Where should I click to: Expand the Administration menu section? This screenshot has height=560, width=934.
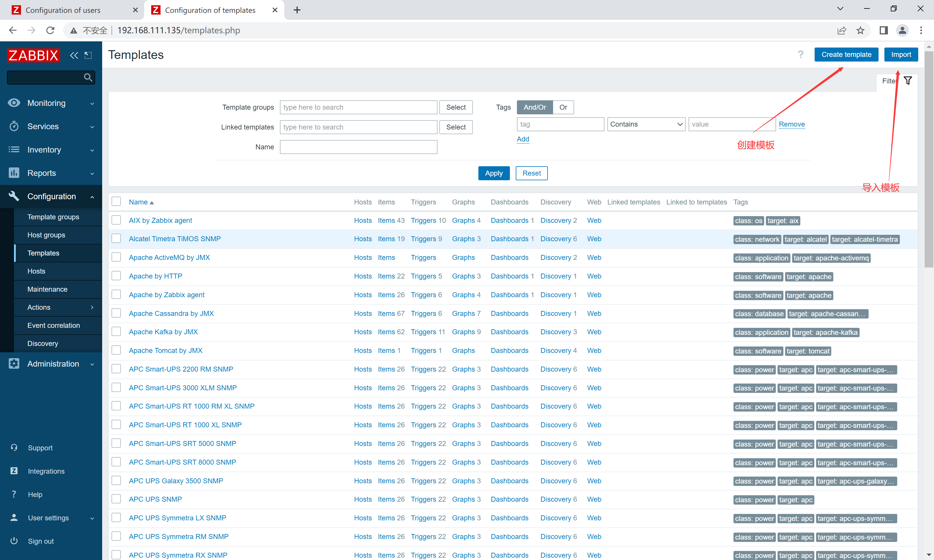[92, 364]
